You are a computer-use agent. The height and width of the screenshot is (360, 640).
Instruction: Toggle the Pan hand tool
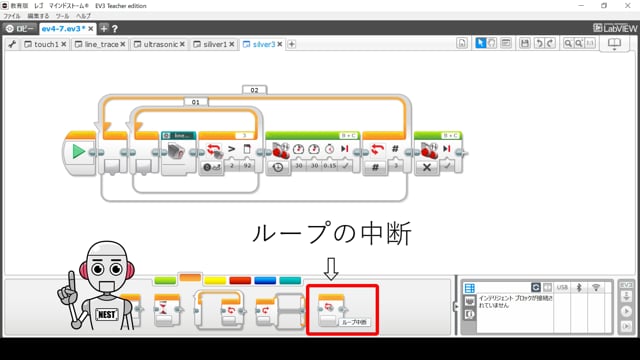(491, 43)
